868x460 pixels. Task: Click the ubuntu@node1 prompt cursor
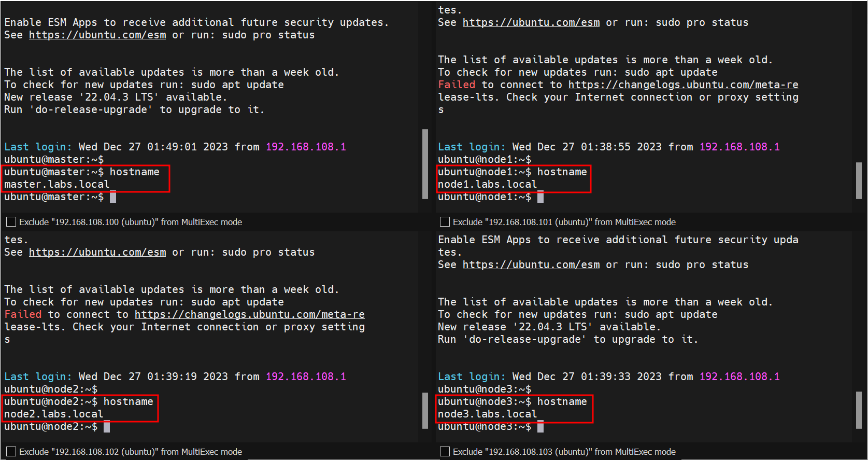(x=540, y=197)
